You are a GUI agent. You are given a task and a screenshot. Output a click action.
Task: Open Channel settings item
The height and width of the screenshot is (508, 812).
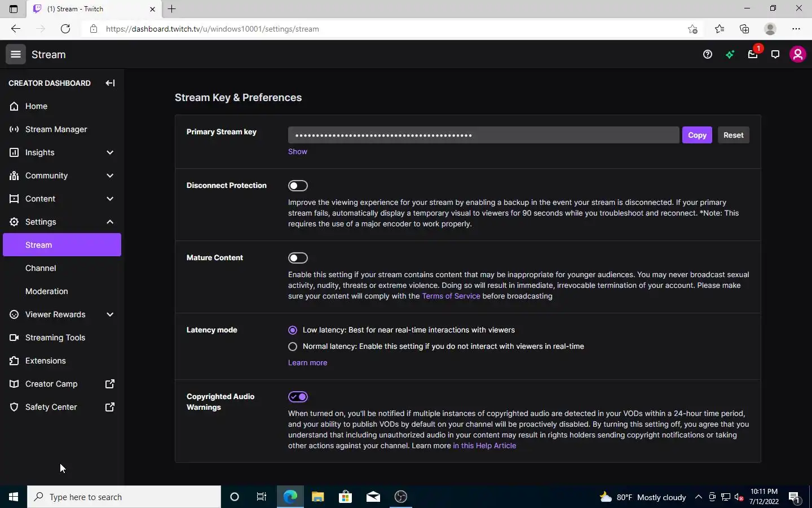[62, 268]
